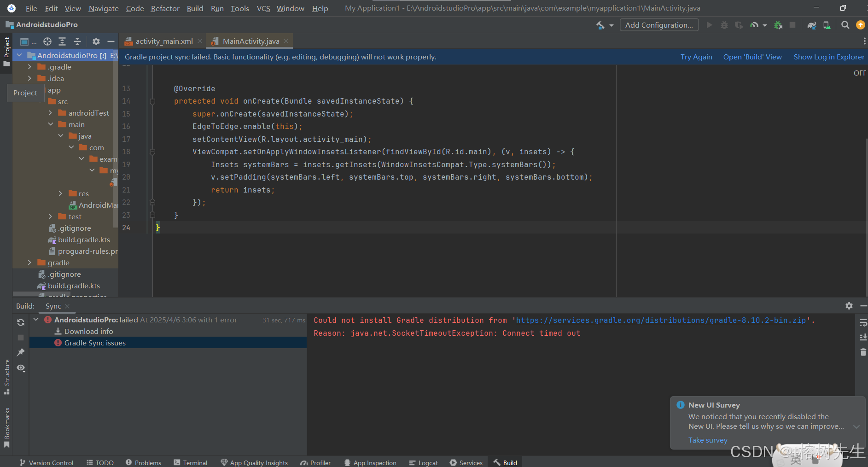The image size is (868, 467).
Task: Click Sync Project with Gradle Files icon
Action: coord(812,25)
